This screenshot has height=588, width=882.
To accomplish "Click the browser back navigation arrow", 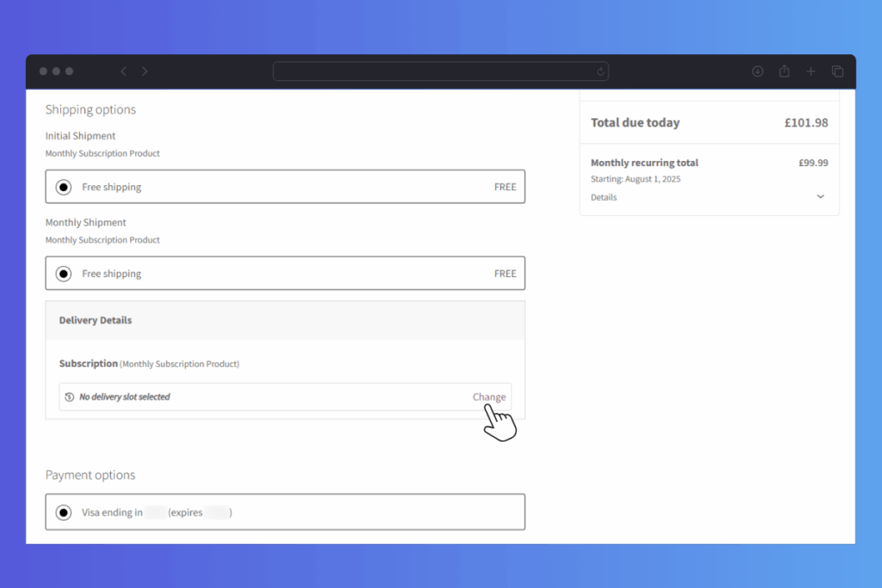I will tap(123, 71).
